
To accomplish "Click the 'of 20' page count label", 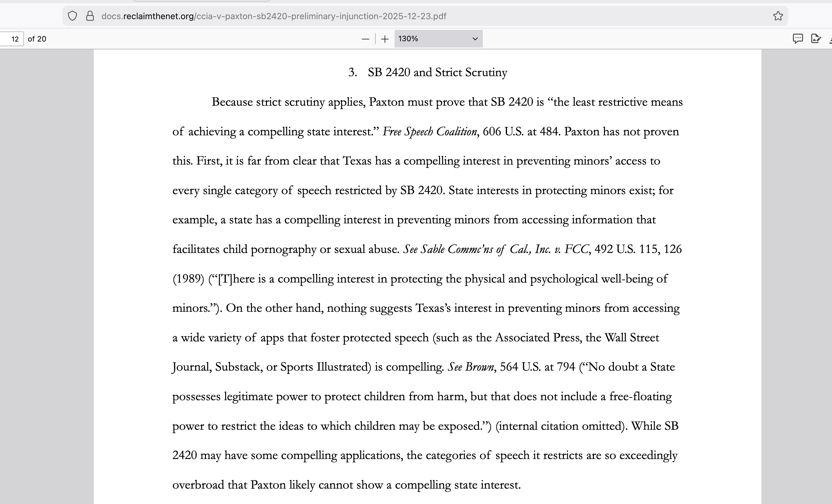I will (37, 39).
